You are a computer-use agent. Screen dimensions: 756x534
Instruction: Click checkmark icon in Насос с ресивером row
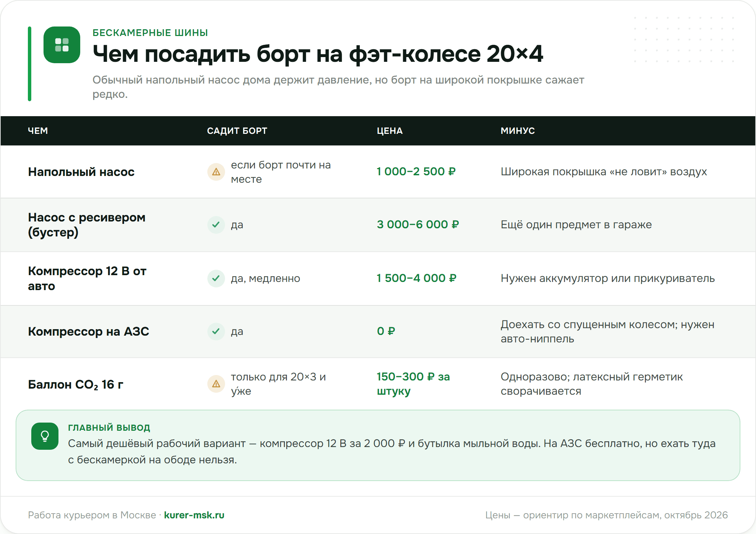click(216, 225)
